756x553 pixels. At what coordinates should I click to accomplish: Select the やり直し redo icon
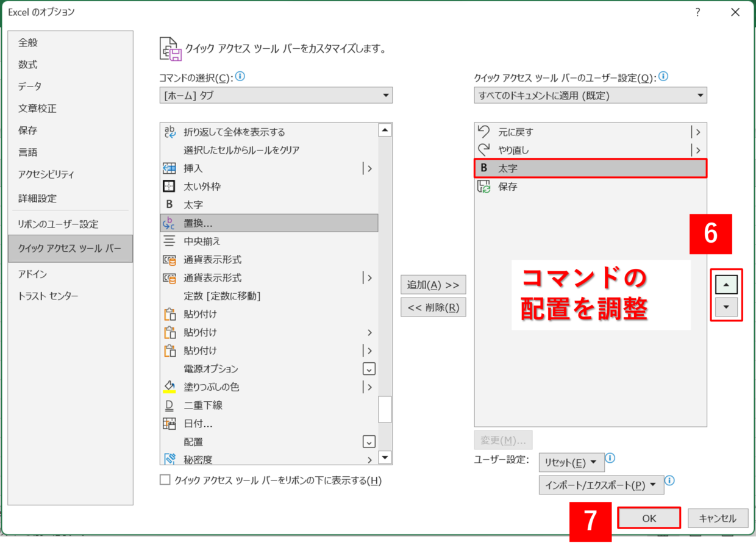484,150
